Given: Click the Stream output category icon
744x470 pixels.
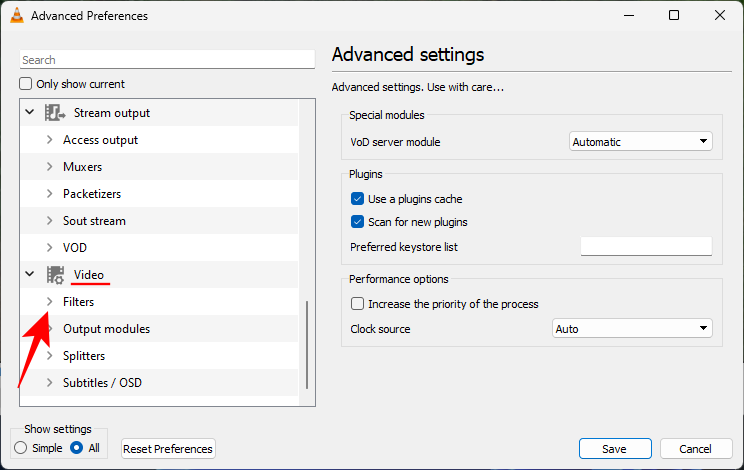Looking at the screenshot, I should [x=55, y=113].
